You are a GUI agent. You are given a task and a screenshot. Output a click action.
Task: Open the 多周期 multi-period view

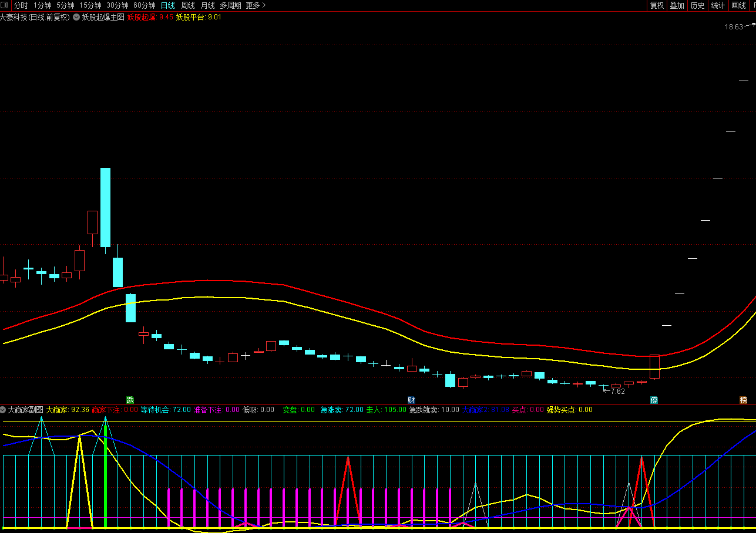(230, 5)
